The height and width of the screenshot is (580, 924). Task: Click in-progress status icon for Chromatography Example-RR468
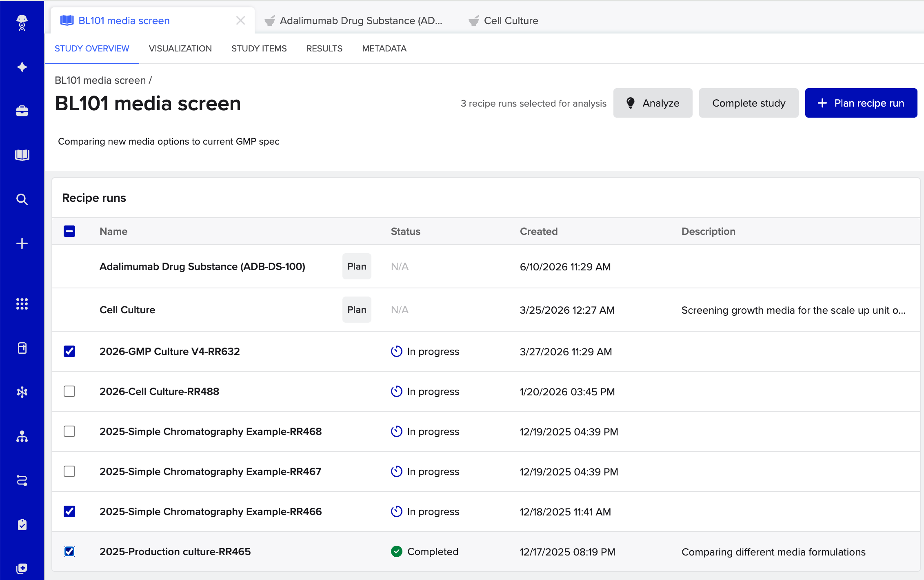coord(397,431)
